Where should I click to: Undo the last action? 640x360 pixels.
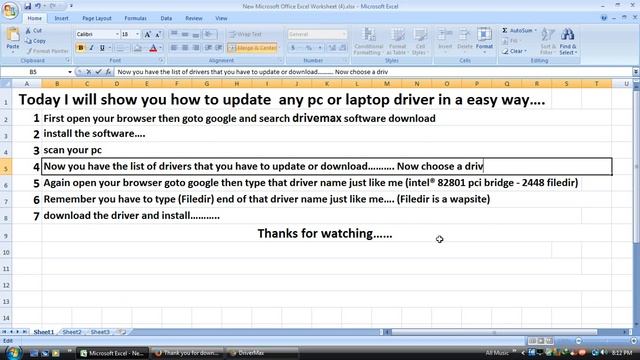pyautogui.click(x=38, y=6)
